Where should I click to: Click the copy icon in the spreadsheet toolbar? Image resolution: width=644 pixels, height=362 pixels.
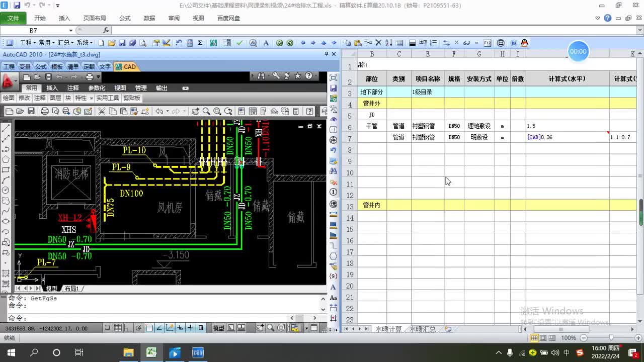[347, 43]
